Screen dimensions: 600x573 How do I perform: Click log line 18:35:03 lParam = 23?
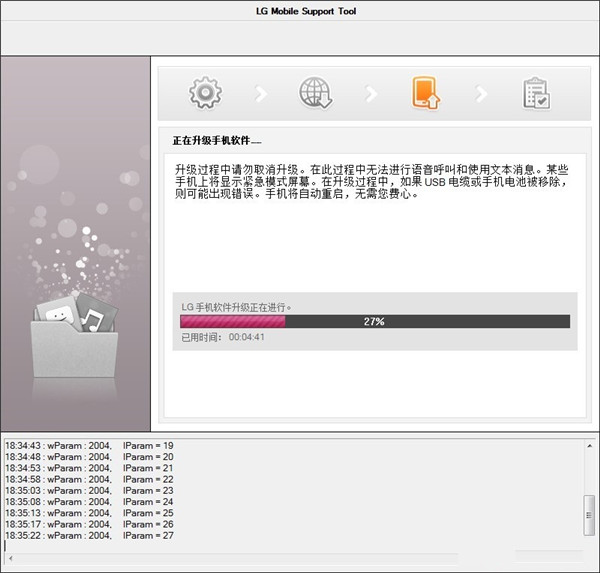pyautogui.click(x=89, y=491)
